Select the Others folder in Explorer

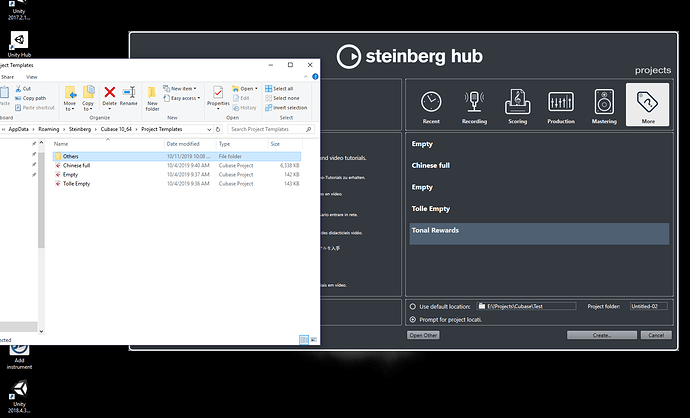coord(177,156)
